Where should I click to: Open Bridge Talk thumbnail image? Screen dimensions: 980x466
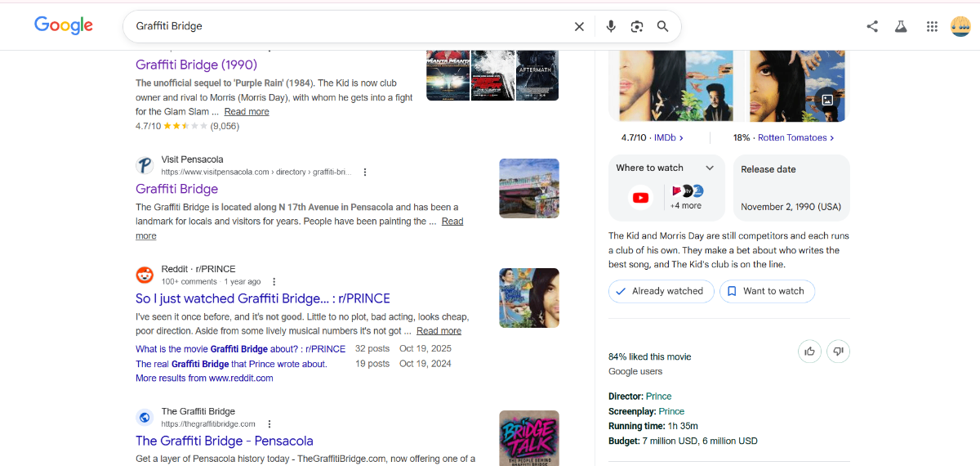click(x=529, y=437)
